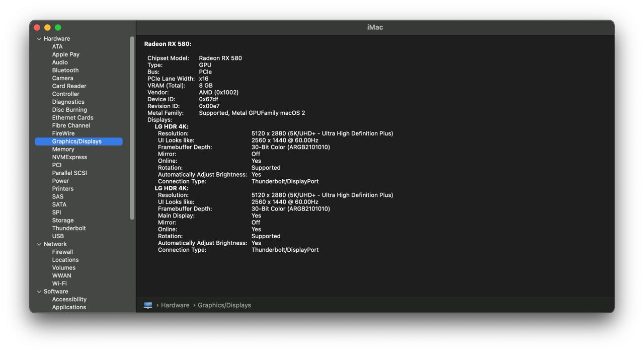
Task: Click the Metal GPUFamily macOS 2 text
Action: [268, 113]
